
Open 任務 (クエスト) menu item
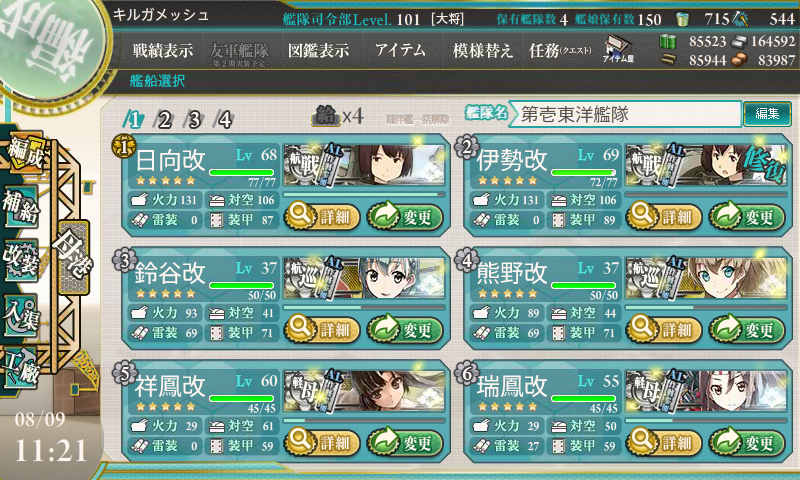tap(560, 50)
